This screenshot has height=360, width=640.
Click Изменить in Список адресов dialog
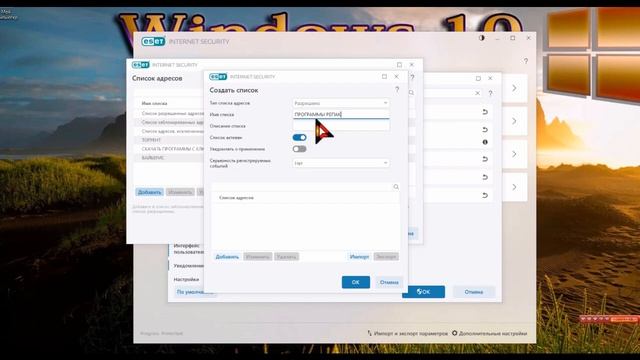click(x=180, y=192)
